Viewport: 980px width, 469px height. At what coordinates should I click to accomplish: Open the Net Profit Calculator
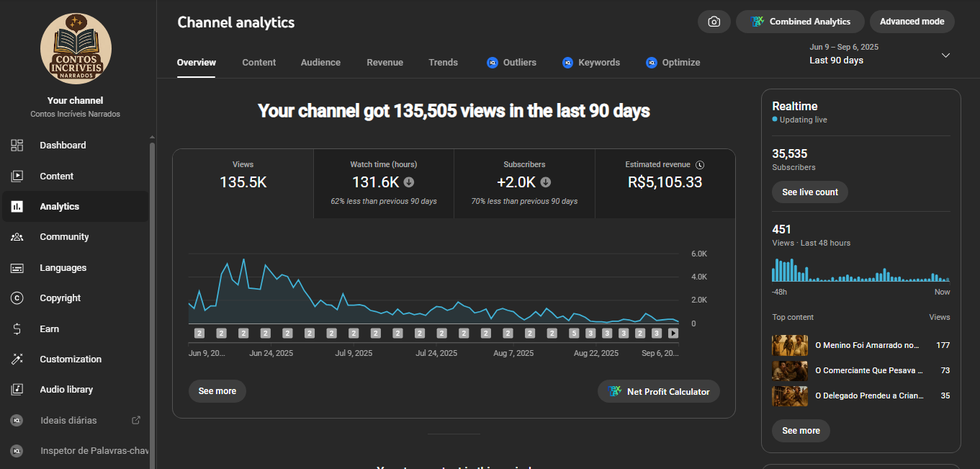click(x=658, y=391)
